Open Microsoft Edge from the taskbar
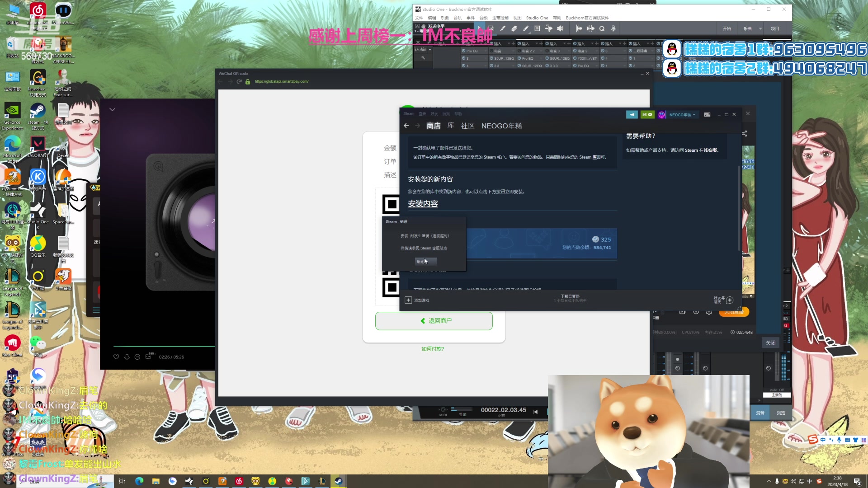This screenshot has width=868, height=488. click(139, 481)
